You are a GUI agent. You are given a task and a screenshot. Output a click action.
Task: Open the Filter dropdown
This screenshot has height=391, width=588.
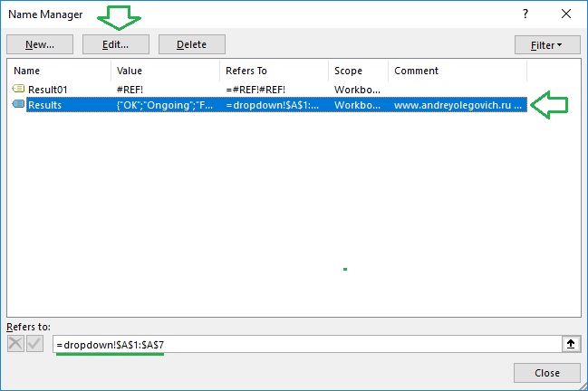click(x=547, y=45)
